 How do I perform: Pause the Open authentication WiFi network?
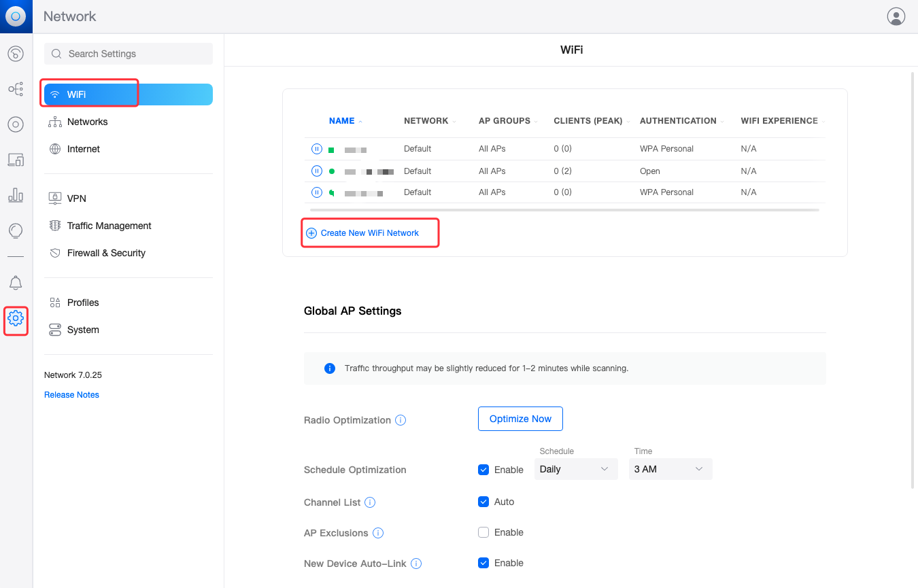[316, 171]
